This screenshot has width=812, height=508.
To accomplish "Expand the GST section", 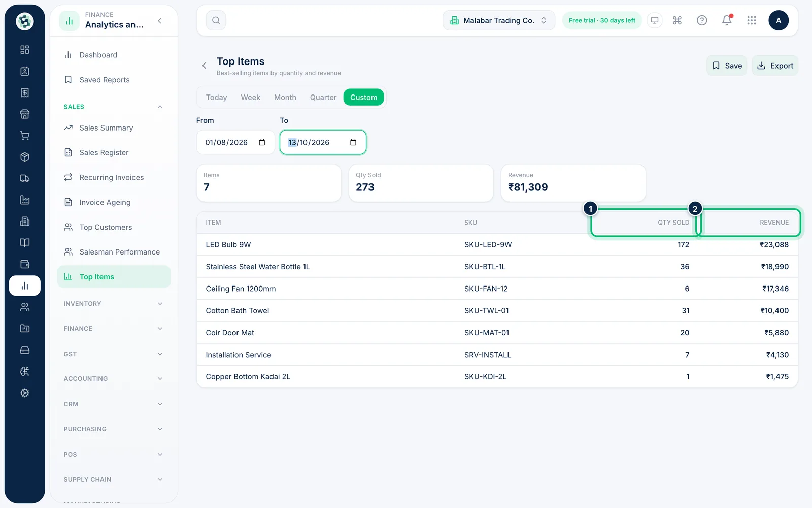I will click(114, 354).
